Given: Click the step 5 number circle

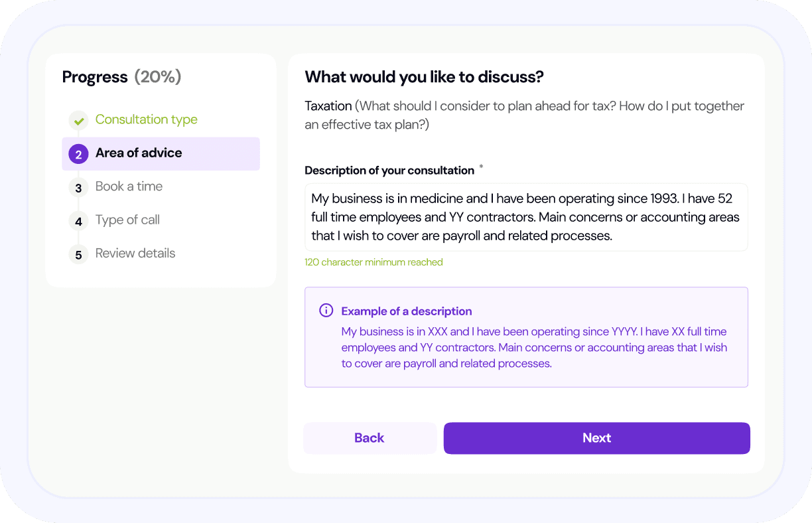Looking at the screenshot, I should point(78,254).
